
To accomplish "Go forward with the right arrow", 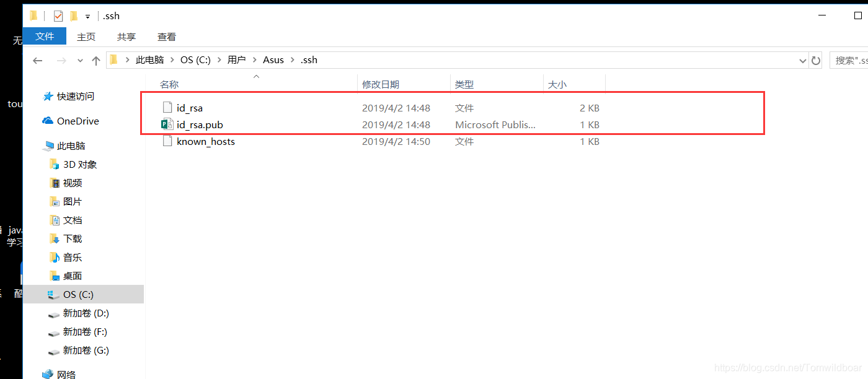I will [61, 60].
